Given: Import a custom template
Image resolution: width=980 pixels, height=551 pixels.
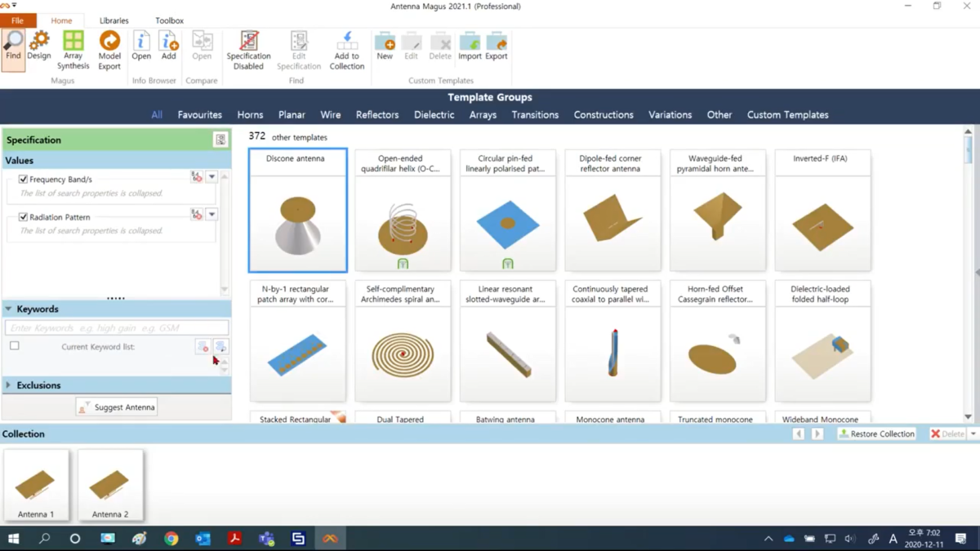Looking at the screenshot, I should click(470, 46).
